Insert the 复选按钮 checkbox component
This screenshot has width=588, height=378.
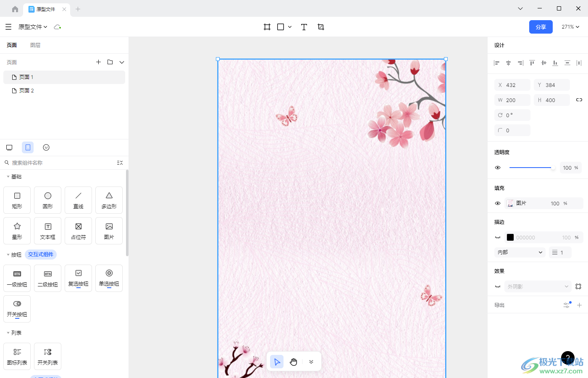click(79, 278)
